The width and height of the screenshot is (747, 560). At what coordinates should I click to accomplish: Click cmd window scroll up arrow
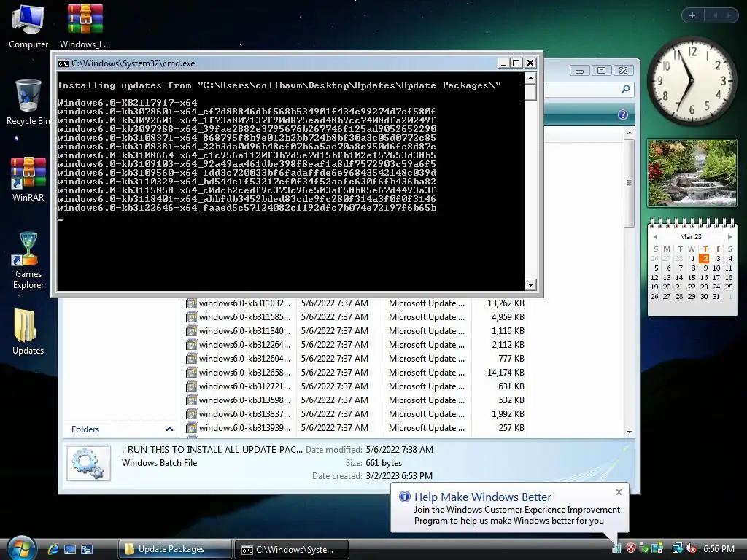pos(531,77)
